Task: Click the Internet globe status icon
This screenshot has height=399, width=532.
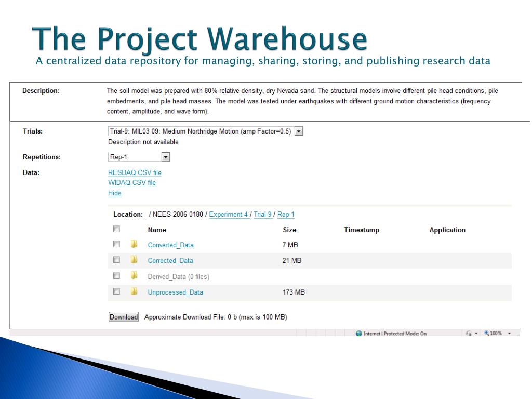Action: (358, 334)
